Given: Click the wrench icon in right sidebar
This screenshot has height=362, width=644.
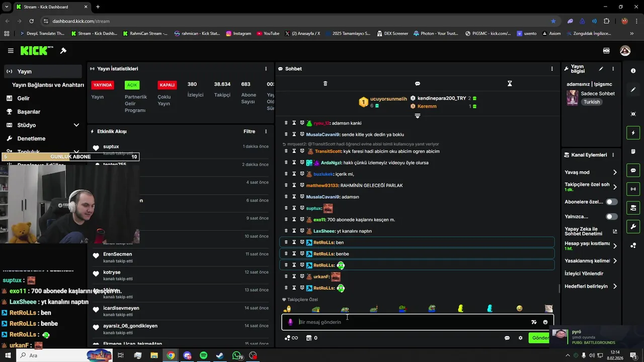Looking at the screenshot, I should coord(633,227).
